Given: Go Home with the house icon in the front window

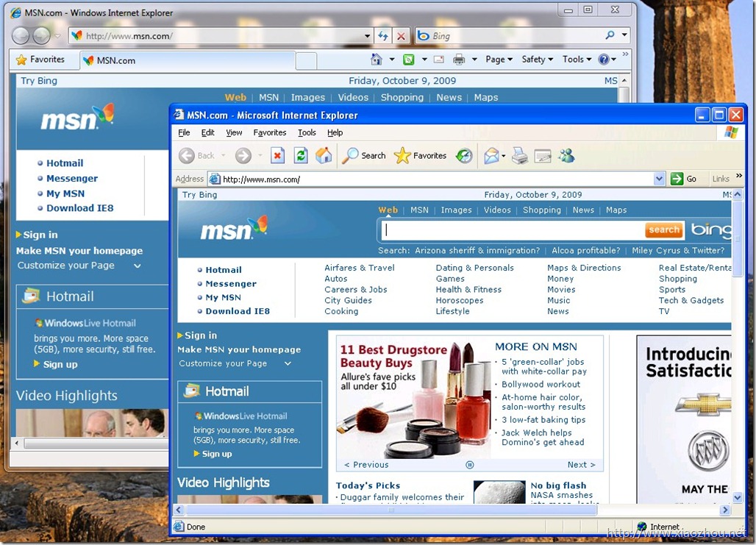Looking at the screenshot, I should (324, 155).
